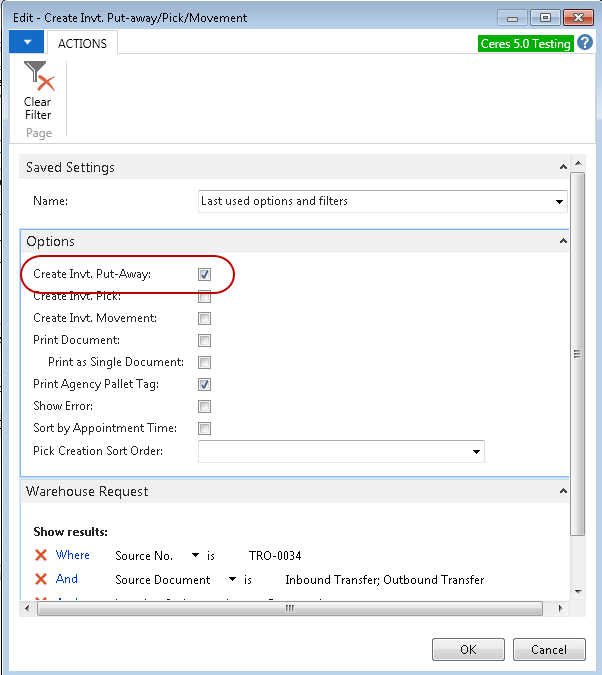The width and height of the screenshot is (602, 675).
Task: Enable the Create Invt. Pick checkbox
Action: (x=204, y=297)
